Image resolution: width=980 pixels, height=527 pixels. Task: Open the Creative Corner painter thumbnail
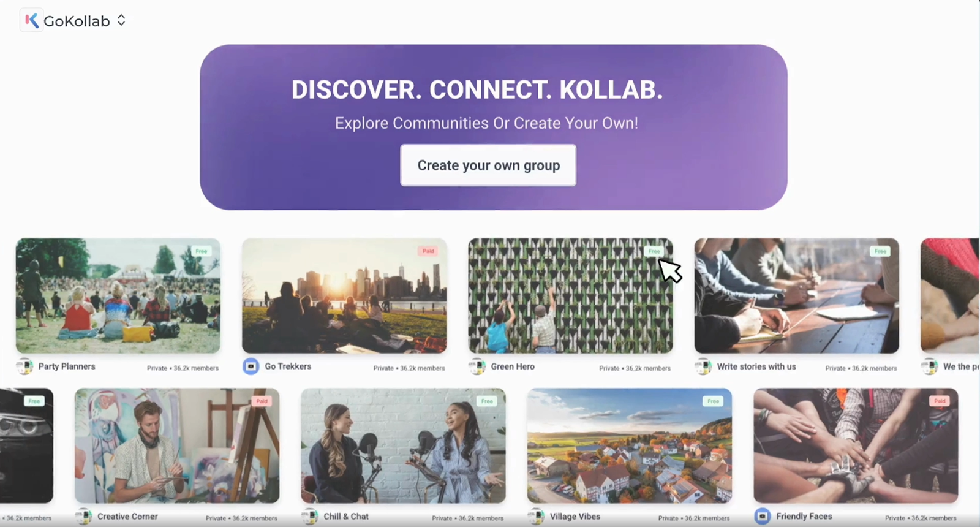177,445
